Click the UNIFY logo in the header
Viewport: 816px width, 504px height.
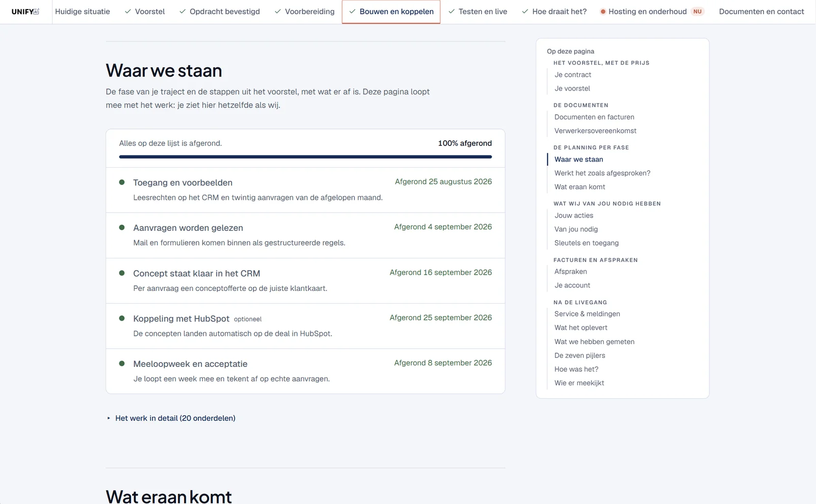[25, 11]
